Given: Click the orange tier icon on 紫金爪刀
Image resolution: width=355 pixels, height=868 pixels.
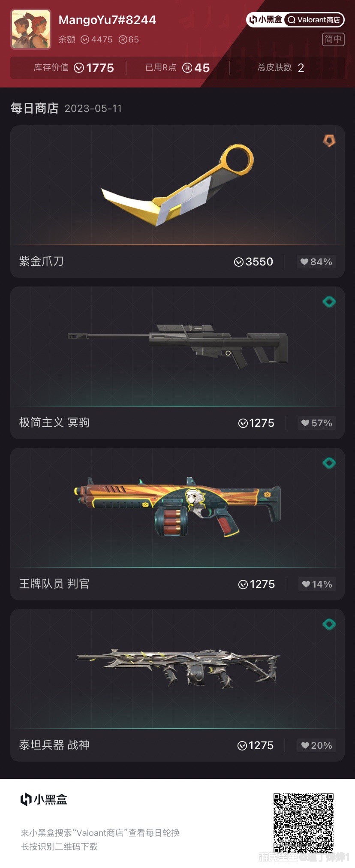Looking at the screenshot, I should (329, 140).
